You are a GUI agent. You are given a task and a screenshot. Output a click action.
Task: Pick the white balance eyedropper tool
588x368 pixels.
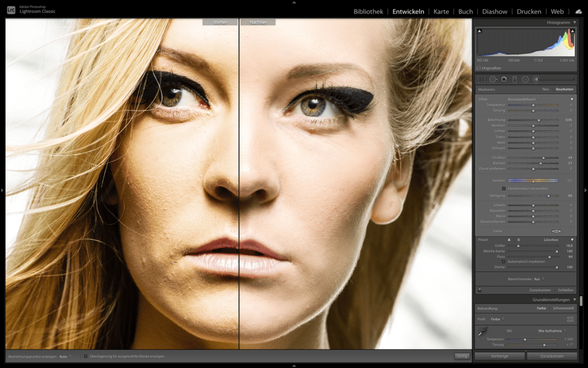[x=482, y=332]
